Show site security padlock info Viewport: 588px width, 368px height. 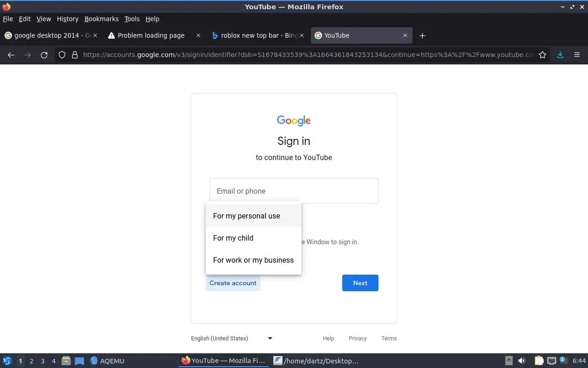(x=75, y=55)
